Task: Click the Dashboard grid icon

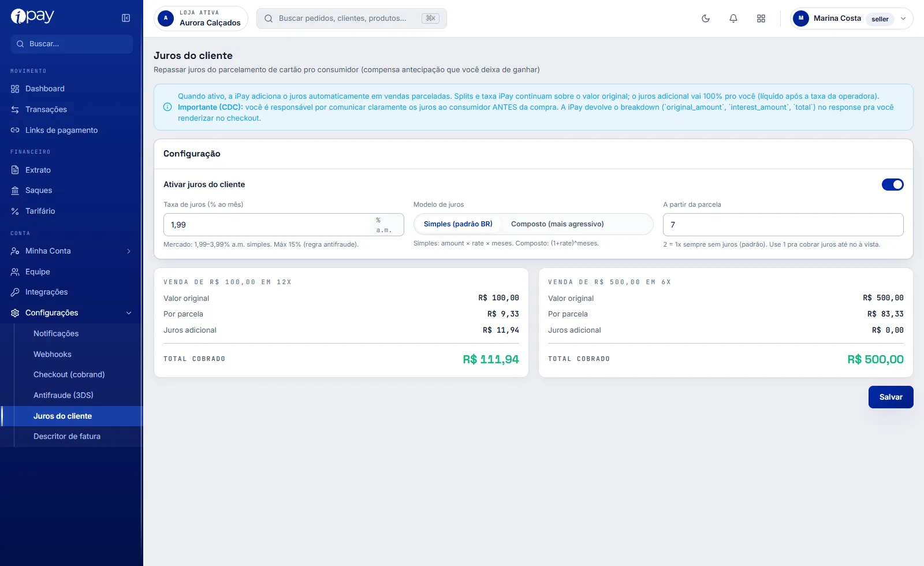Action: tap(15, 89)
